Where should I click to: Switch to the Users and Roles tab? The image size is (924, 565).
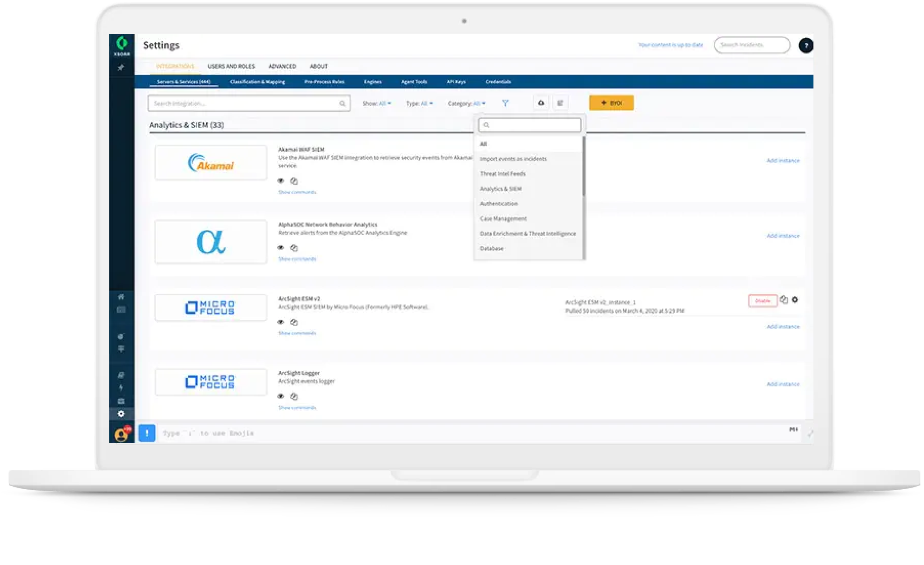tap(231, 66)
